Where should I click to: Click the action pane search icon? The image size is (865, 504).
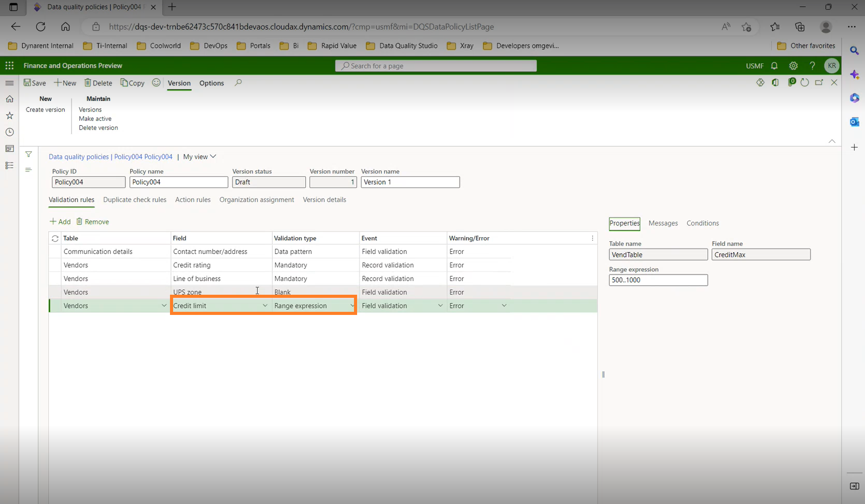pos(238,83)
